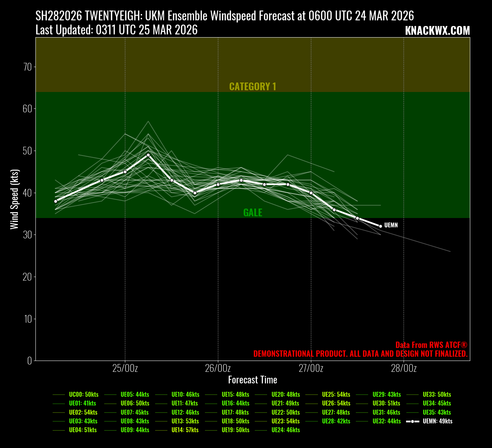Click the last UEMN marker near 32 knots
This screenshot has height=448, width=492.
point(380,226)
